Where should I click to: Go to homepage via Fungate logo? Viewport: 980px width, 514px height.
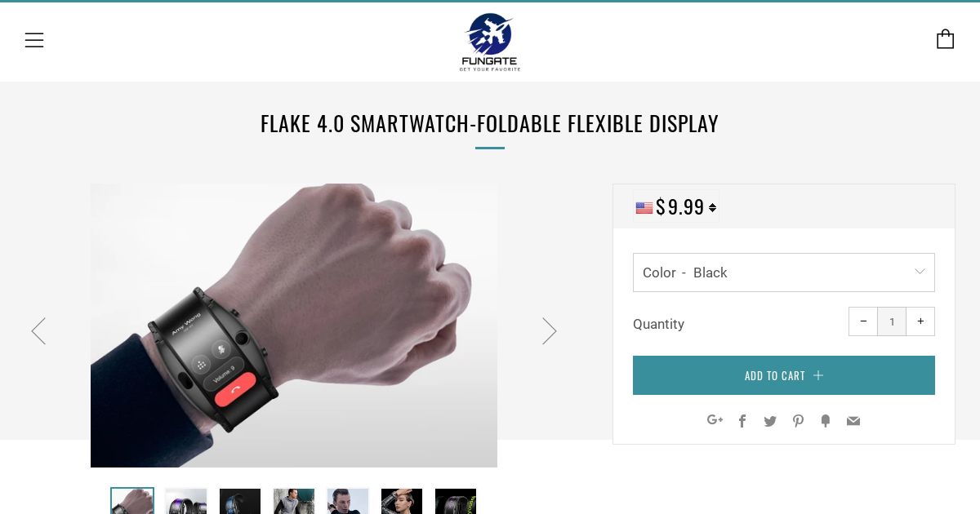pyautogui.click(x=490, y=42)
